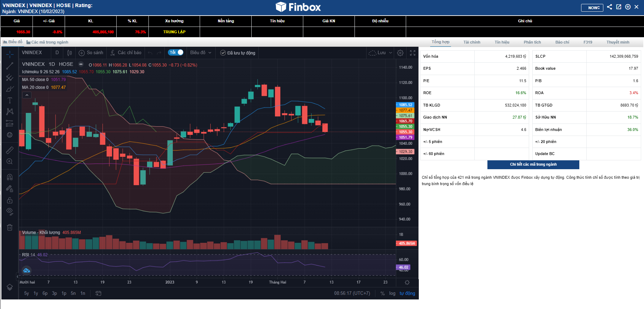Open the emoji icons tool
644x309 pixels.
pyautogui.click(x=10, y=135)
